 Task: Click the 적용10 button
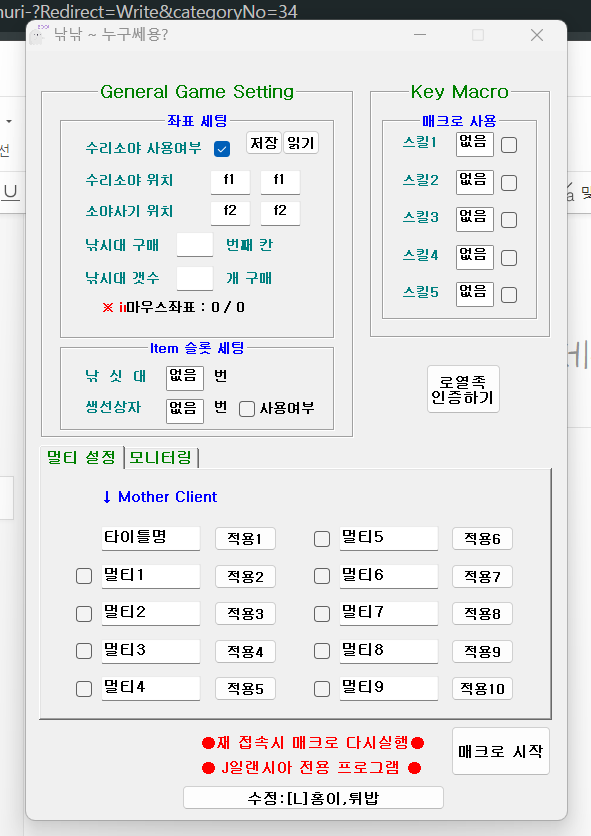coord(482,689)
